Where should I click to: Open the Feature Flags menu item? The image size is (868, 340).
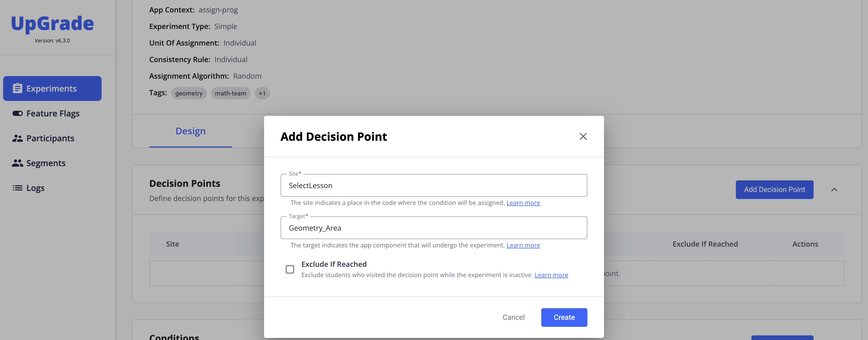tap(53, 113)
